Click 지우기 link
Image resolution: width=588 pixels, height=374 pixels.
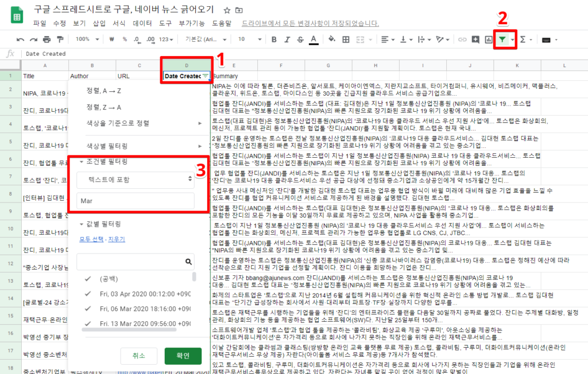[x=117, y=239]
